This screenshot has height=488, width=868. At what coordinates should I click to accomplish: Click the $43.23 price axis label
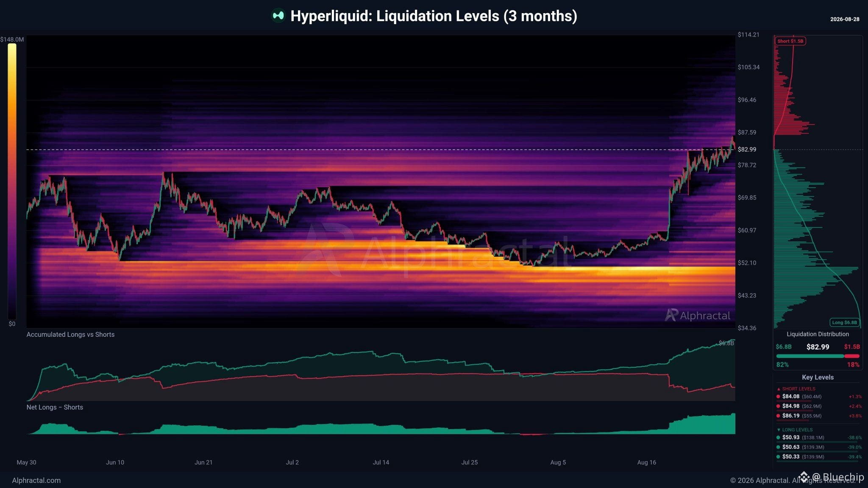click(x=747, y=295)
